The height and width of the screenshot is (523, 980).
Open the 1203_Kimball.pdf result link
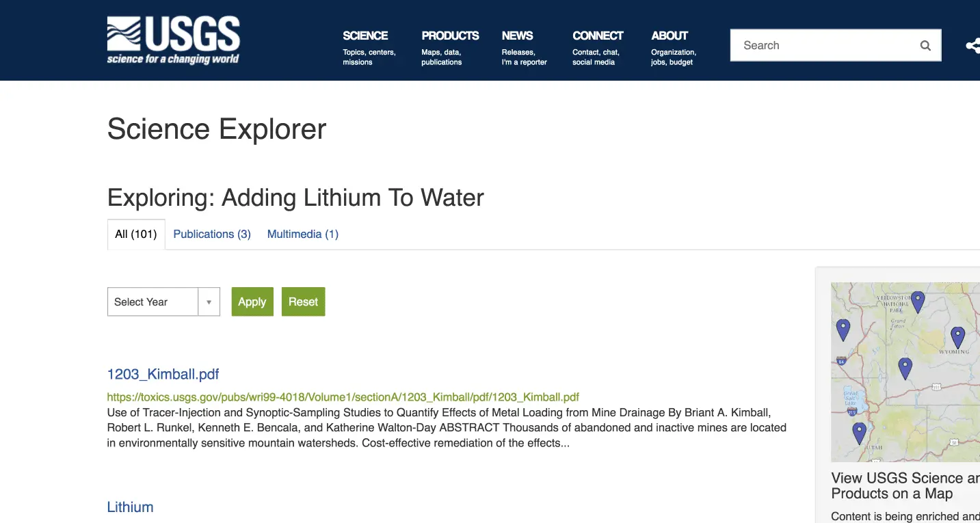coord(163,374)
